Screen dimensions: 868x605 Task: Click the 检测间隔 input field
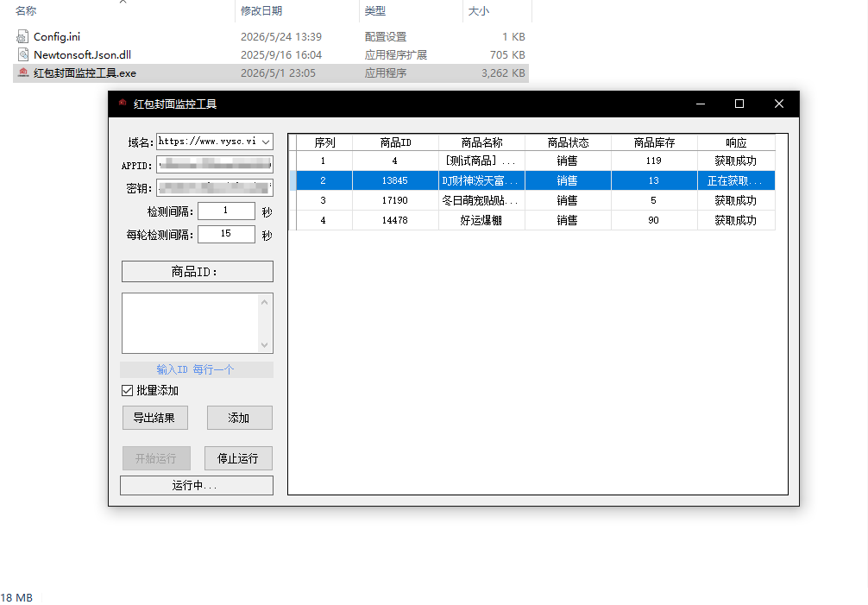tap(226, 211)
